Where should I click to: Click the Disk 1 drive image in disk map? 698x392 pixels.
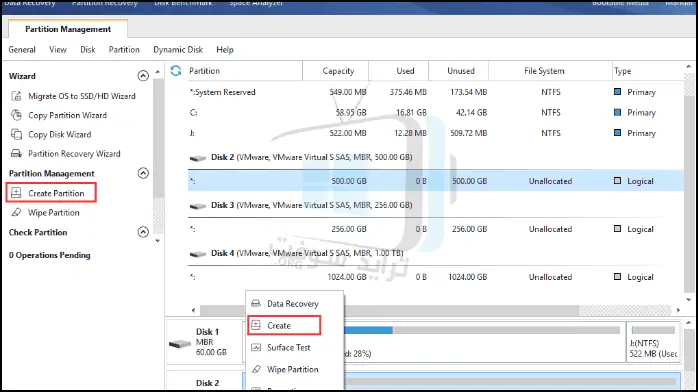point(180,344)
